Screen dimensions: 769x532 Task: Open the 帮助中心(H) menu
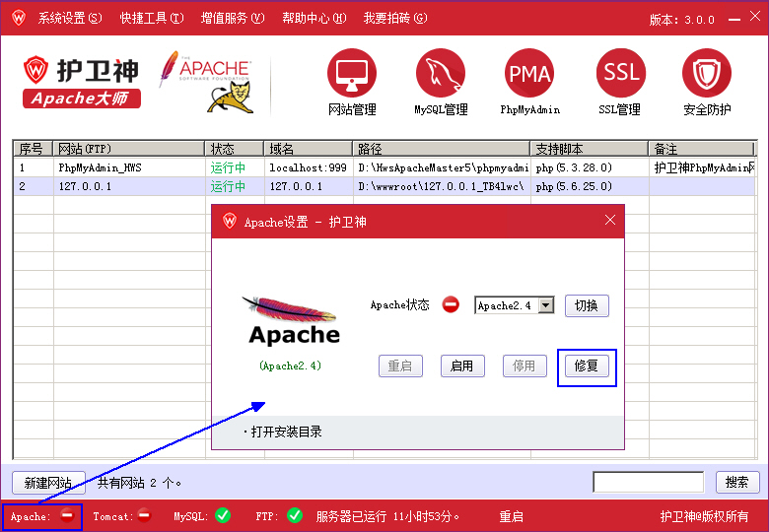tap(314, 18)
